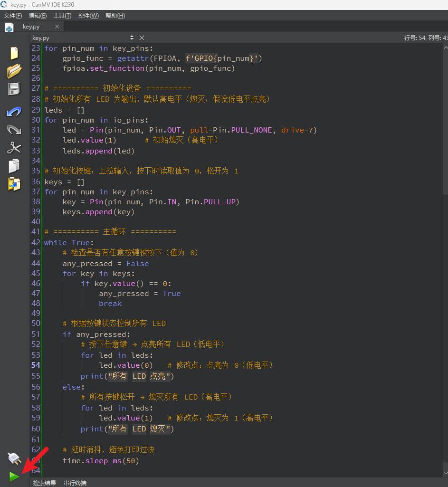The image size is (448, 487).
Task: Click the 'leds = []' code line
Action: pyautogui.click(x=64, y=110)
